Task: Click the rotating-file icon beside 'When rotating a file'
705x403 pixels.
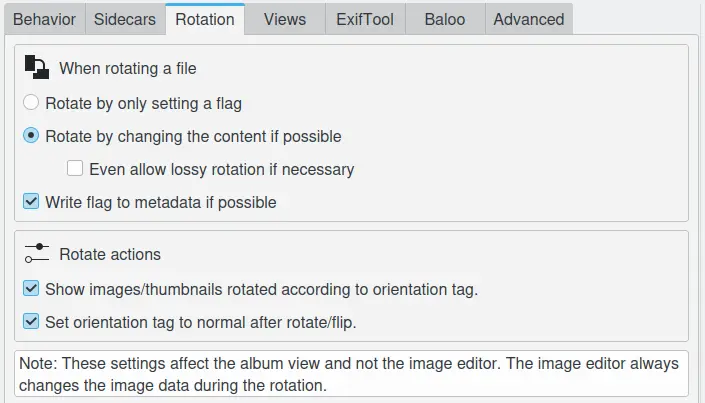Action: [x=36, y=68]
